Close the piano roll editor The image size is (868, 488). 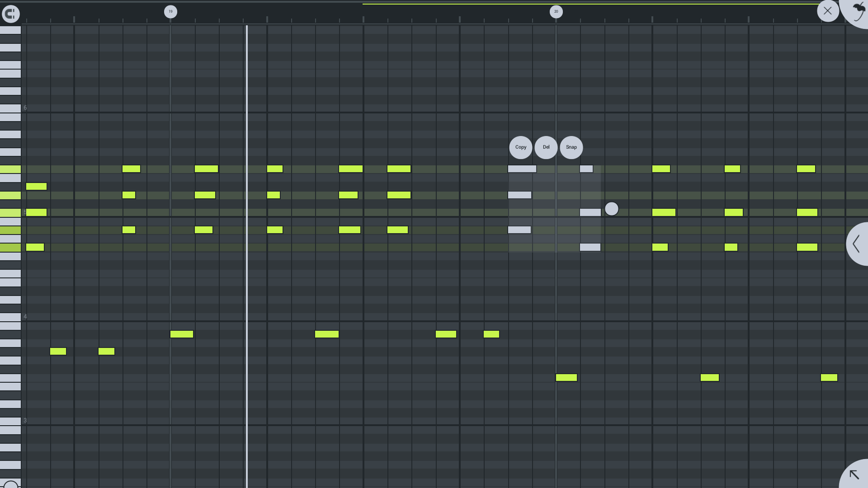(x=828, y=10)
